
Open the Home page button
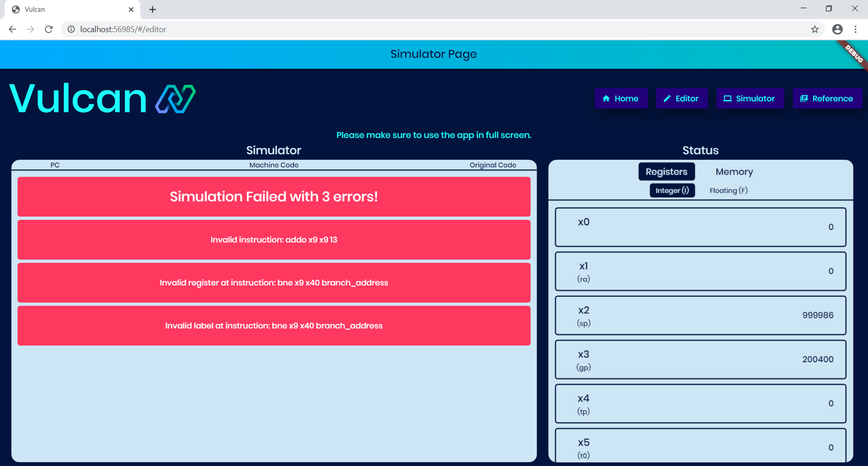tap(621, 99)
